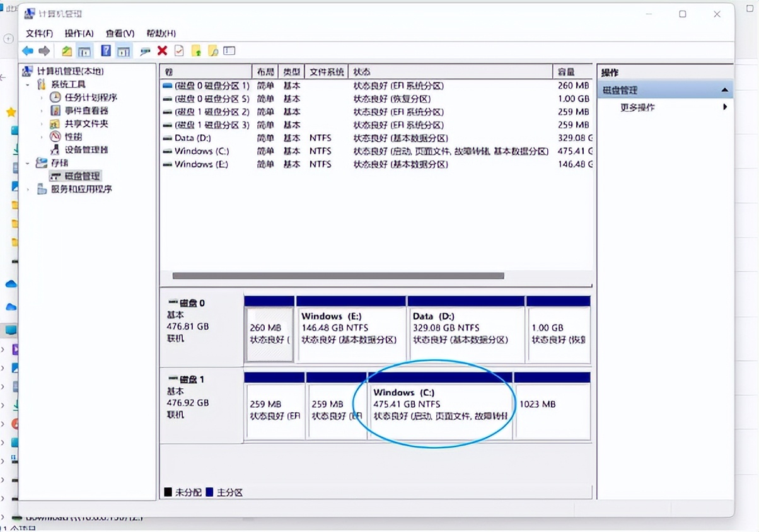The height and width of the screenshot is (532, 759).
Task: Click the red X delete toolbar icon
Action: (162, 51)
